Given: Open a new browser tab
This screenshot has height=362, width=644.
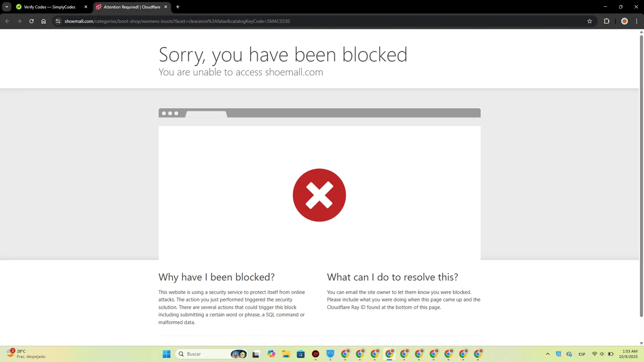Looking at the screenshot, I should coord(178,7).
